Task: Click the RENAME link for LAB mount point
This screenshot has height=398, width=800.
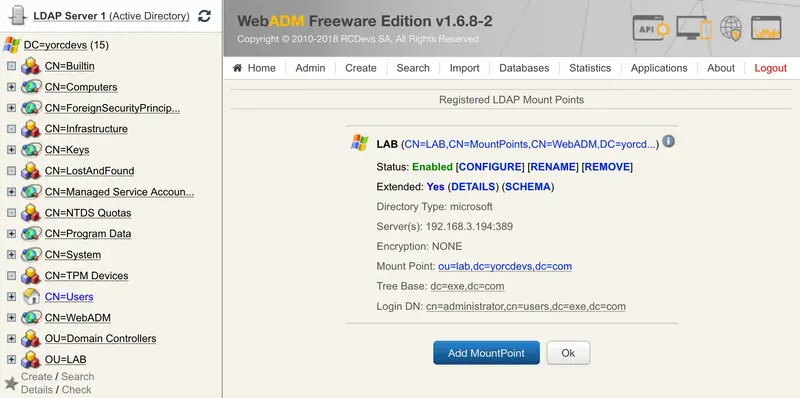Action: (553, 167)
